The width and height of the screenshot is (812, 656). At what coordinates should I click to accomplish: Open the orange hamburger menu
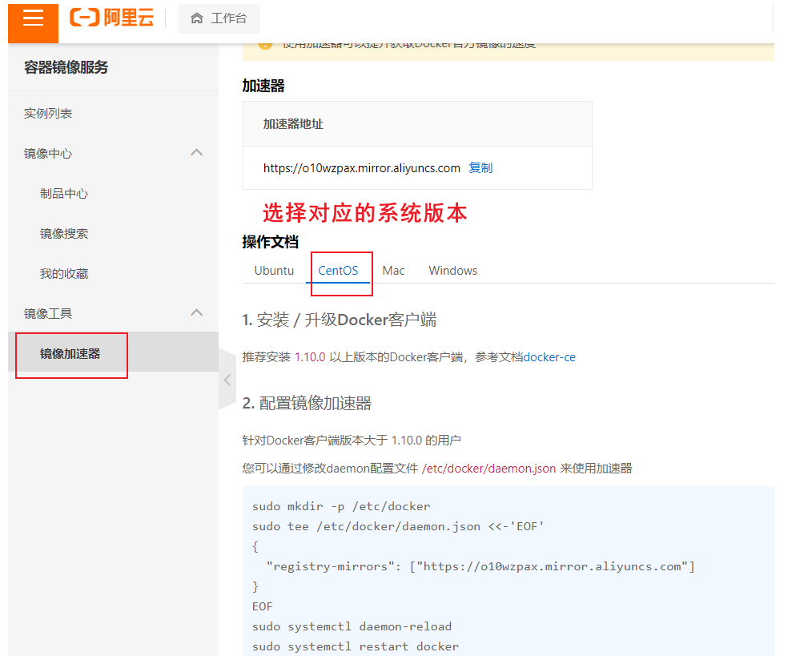coord(33,19)
